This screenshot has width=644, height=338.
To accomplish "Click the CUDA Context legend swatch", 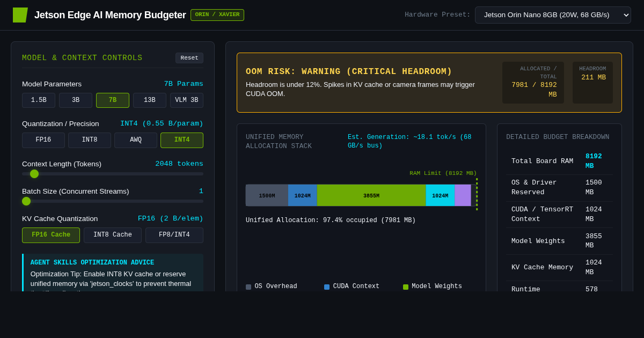I will (327, 287).
